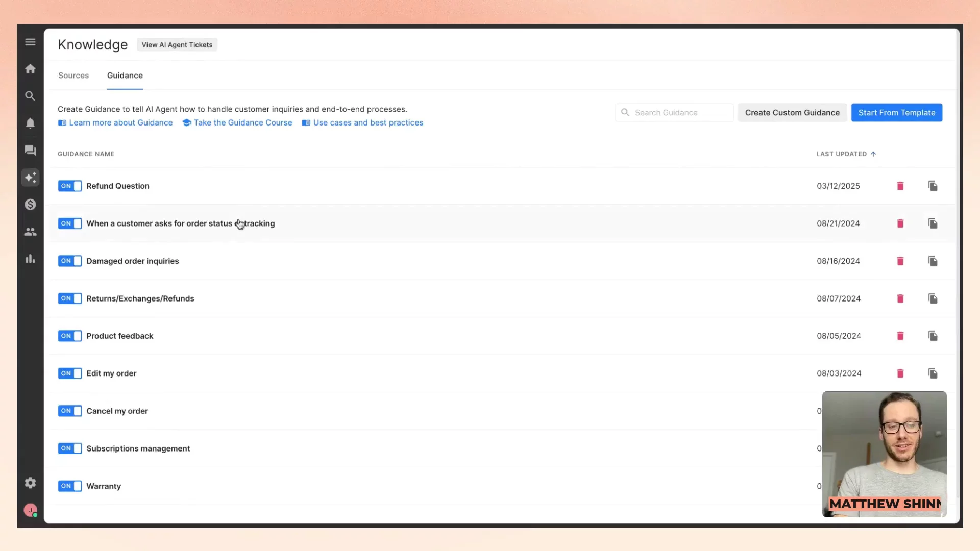Duplicate the Damaged order inquiries guidance
This screenshot has width=980, height=551.
click(x=933, y=261)
